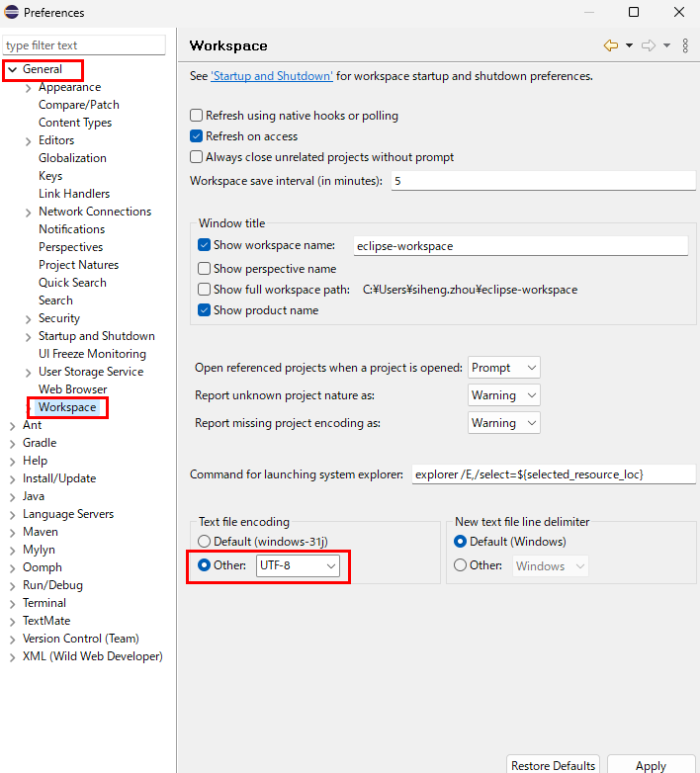Select Other line delimiter radio button
Image resolution: width=700 pixels, height=773 pixels.
coord(460,565)
